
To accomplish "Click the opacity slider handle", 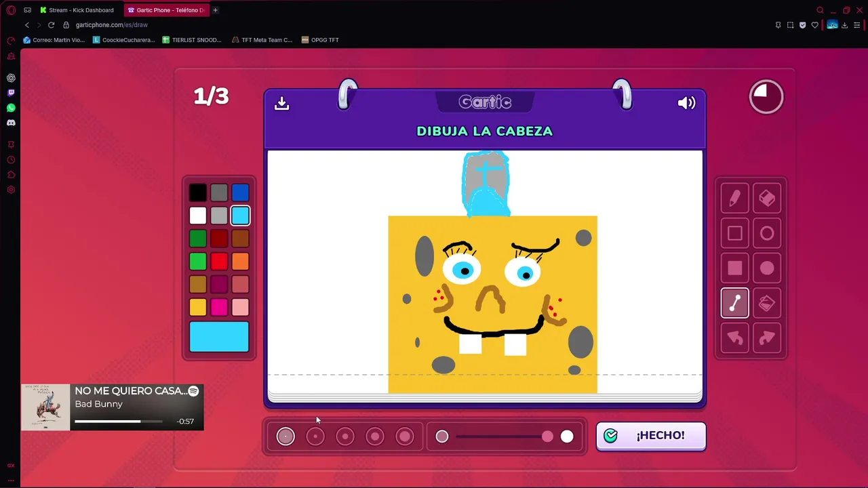I will (547, 436).
